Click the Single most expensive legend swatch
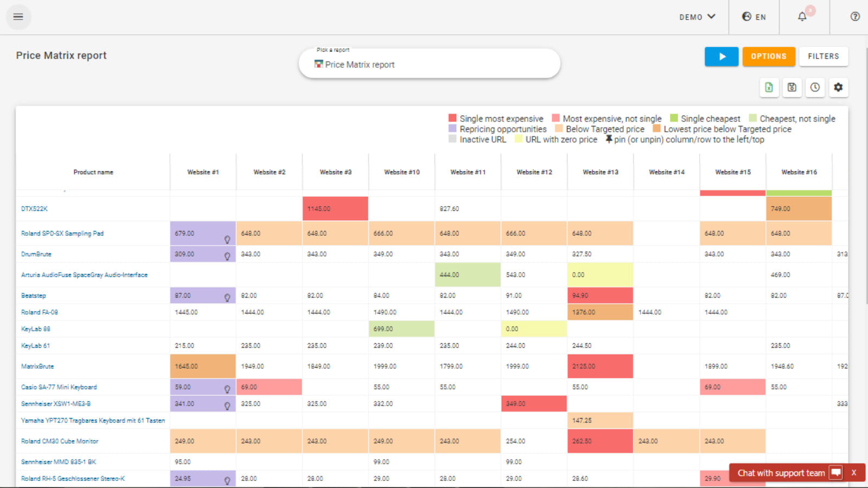The height and width of the screenshot is (488, 868). click(x=452, y=118)
